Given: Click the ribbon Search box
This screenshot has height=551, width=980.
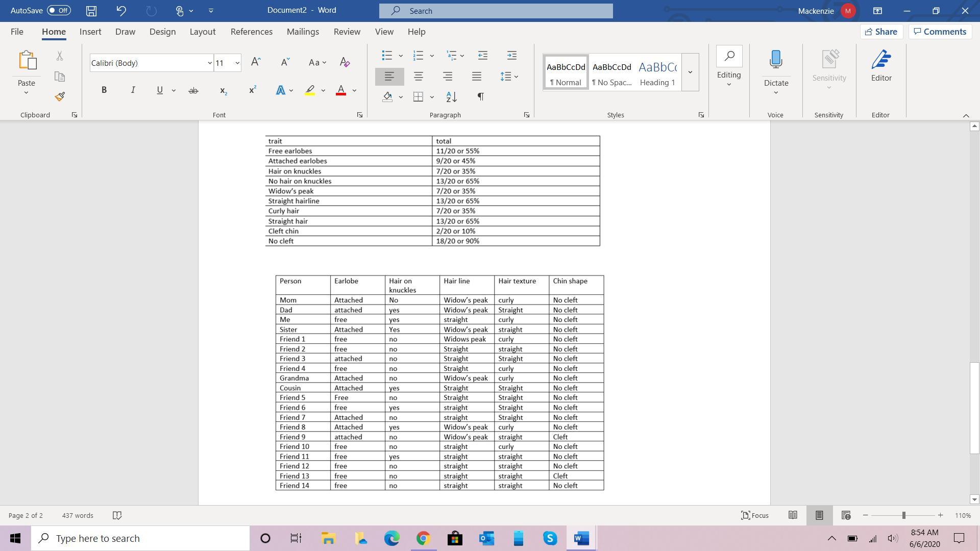Looking at the screenshot, I should pos(496,11).
